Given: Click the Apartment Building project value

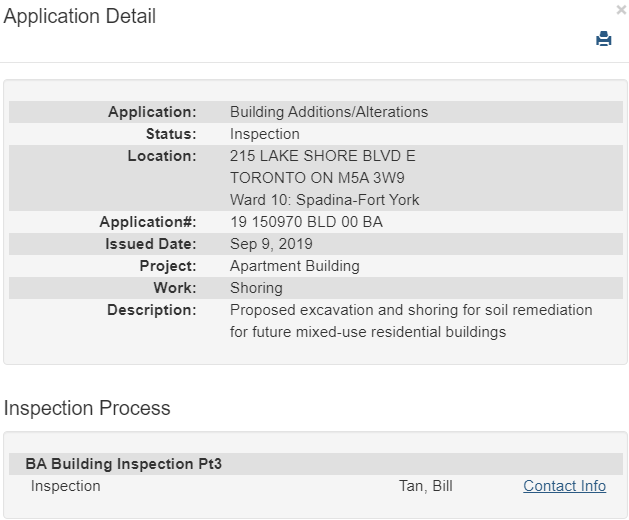Looking at the screenshot, I should [x=294, y=266].
